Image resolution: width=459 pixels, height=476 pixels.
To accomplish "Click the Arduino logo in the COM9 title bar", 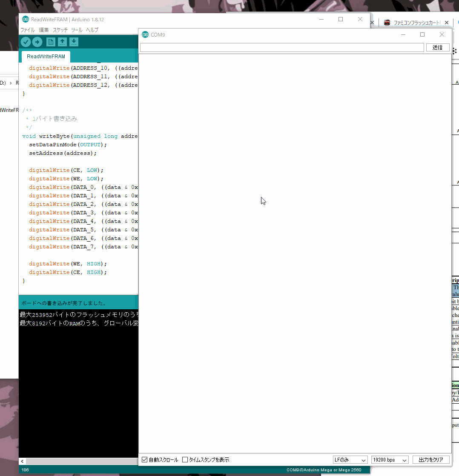I will coord(145,34).
